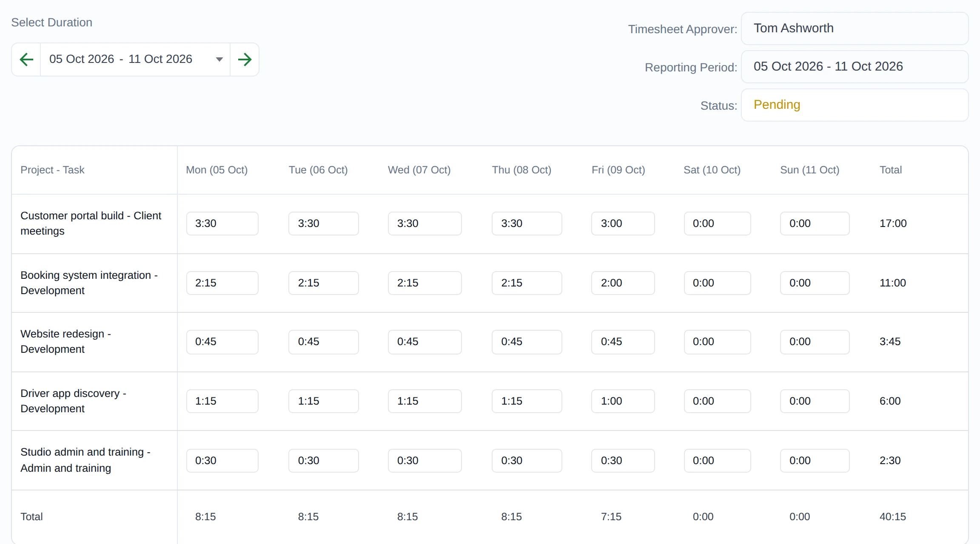Edit Monday hours for Website redesign

coord(222,342)
